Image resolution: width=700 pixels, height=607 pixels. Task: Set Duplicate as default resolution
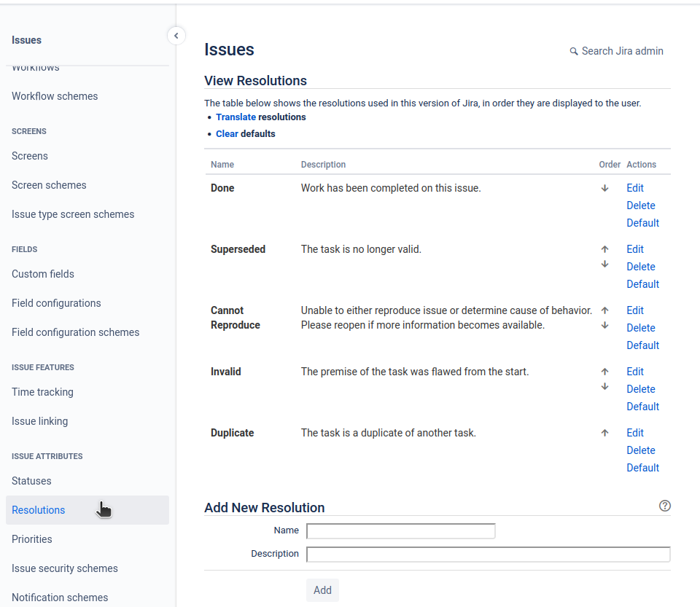click(x=642, y=467)
